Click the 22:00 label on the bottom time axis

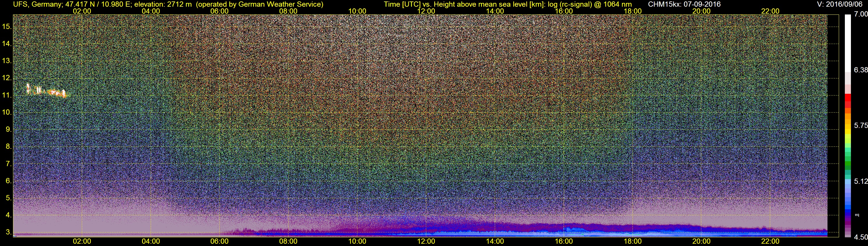770,241
